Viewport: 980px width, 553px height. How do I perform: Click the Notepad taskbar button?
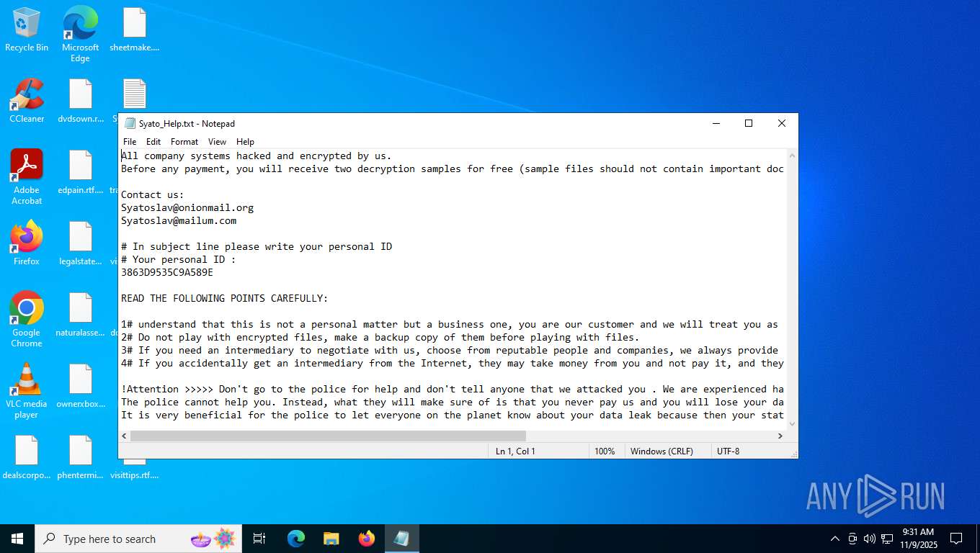point(401,539)
